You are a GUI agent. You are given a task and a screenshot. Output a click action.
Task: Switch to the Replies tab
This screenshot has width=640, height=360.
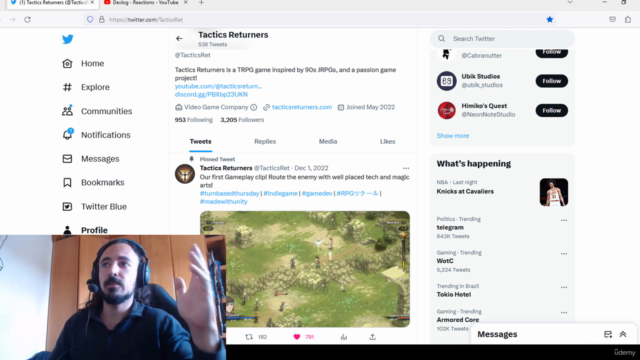[265, 141]
